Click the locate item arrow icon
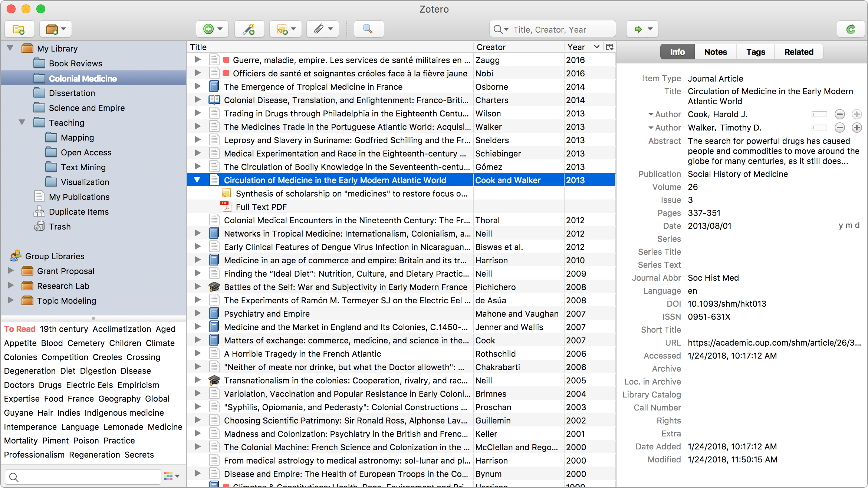Image resolution: width=868 pixels, height=488 pixels. tap(638, 29)
